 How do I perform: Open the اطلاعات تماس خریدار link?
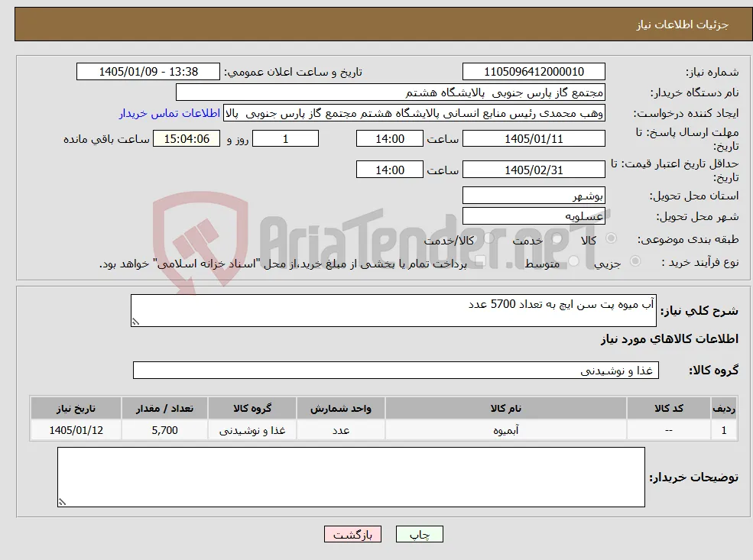click(170, 113)
